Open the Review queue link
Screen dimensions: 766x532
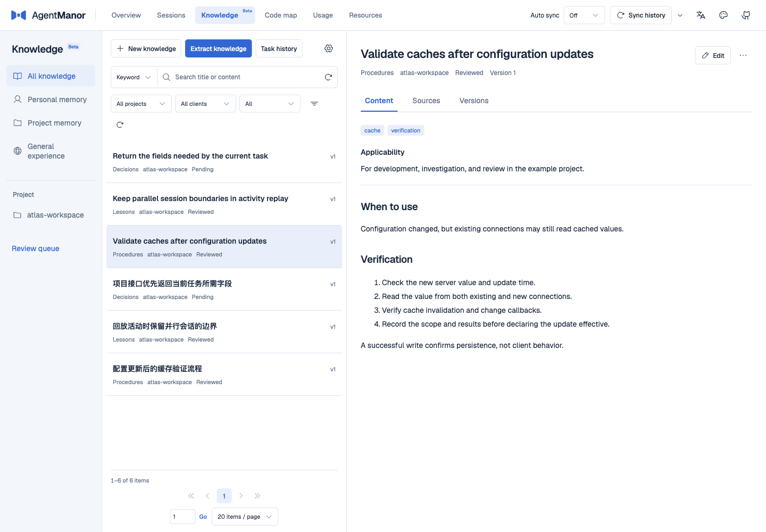click(x=36, y=248)
